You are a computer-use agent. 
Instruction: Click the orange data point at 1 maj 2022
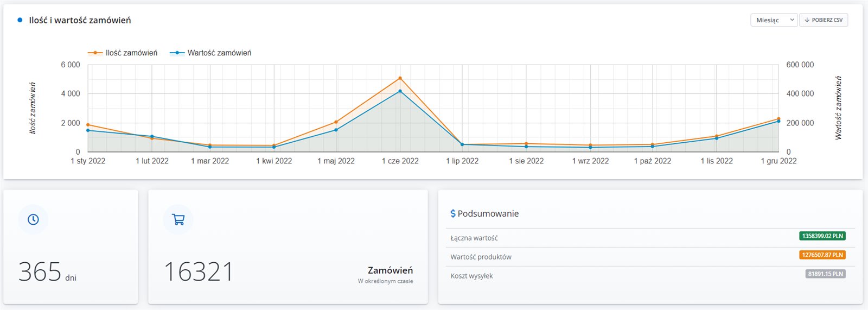(x=336, y=122)
